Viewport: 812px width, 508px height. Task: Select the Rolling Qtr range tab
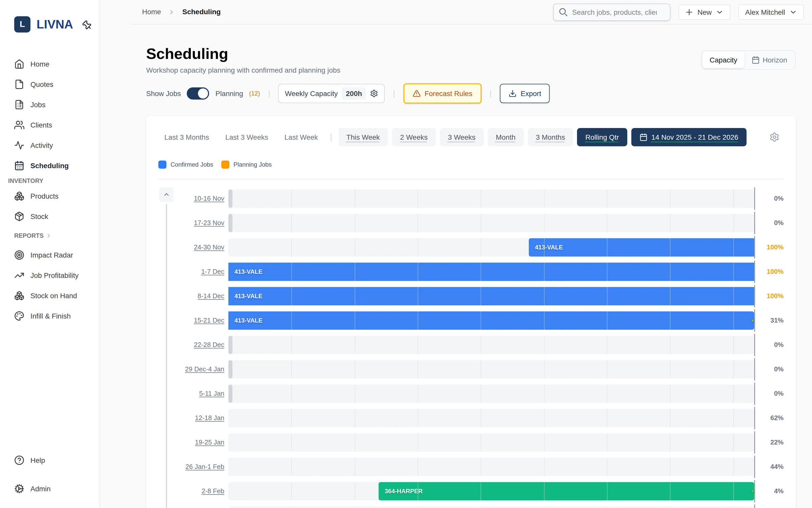pyautogui.click(x=602, y=137)
